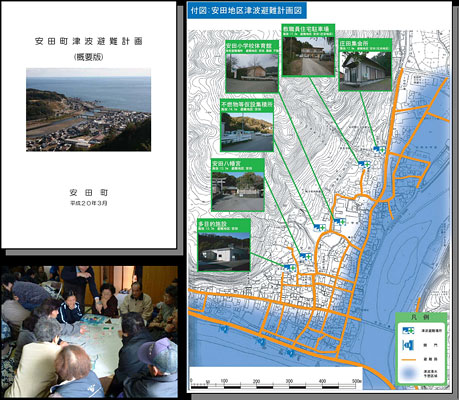Click the 安田町 author text on the cover

coord(89,193)
